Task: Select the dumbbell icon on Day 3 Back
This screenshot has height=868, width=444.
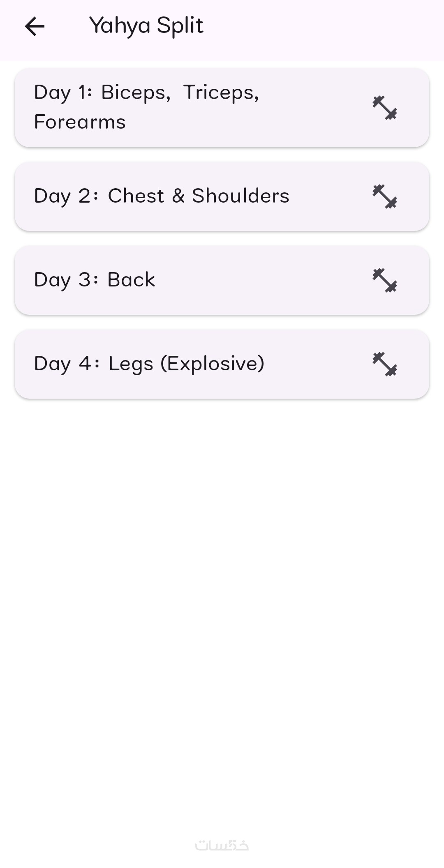Action: tap(385, 280)
